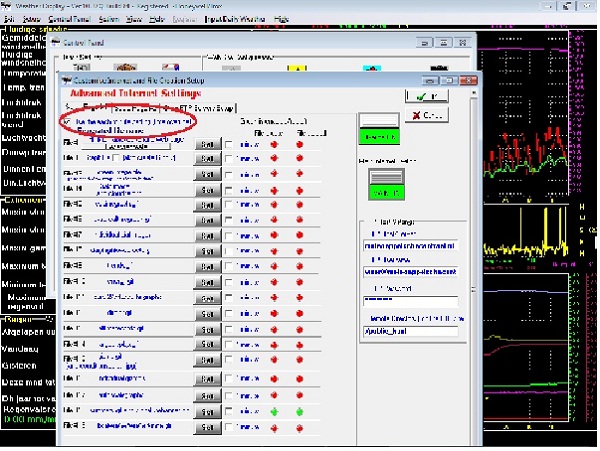Image resolution: width=600 pixels, height=451 pixels.
Task: Click the red download indicator for File #4
Action: tap(274, 190)
